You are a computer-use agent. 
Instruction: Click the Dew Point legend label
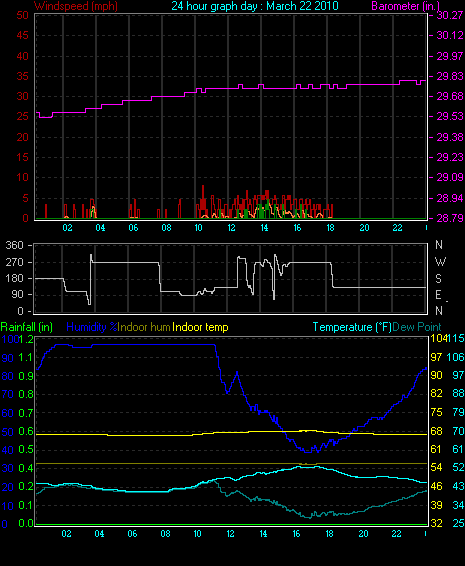pos(417,327)
